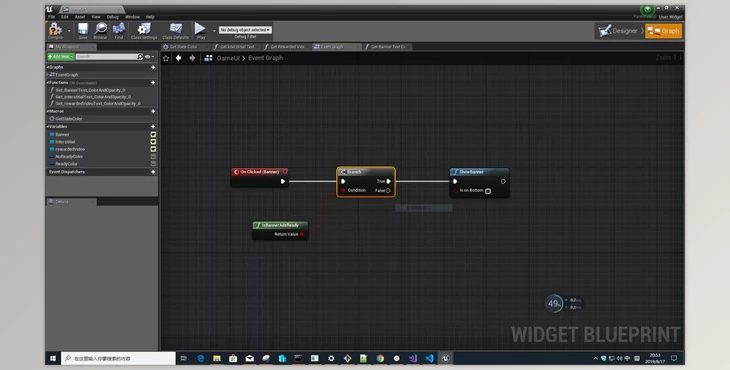Click the True output pin on Branch node
Screen dimensions: 730x370
388,182
